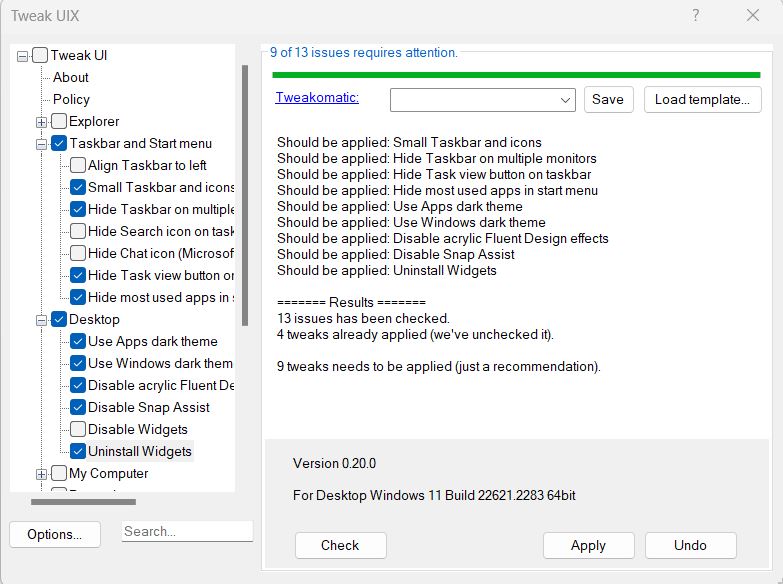Select the My Computer tree label
The width and height of the screenshot is (783, 584).
[x=108, y=473]
